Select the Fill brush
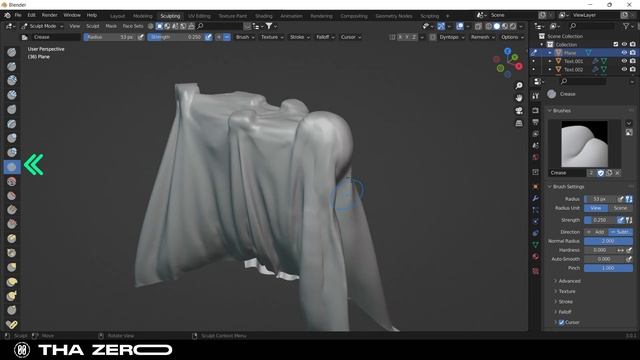 [12, 210]
